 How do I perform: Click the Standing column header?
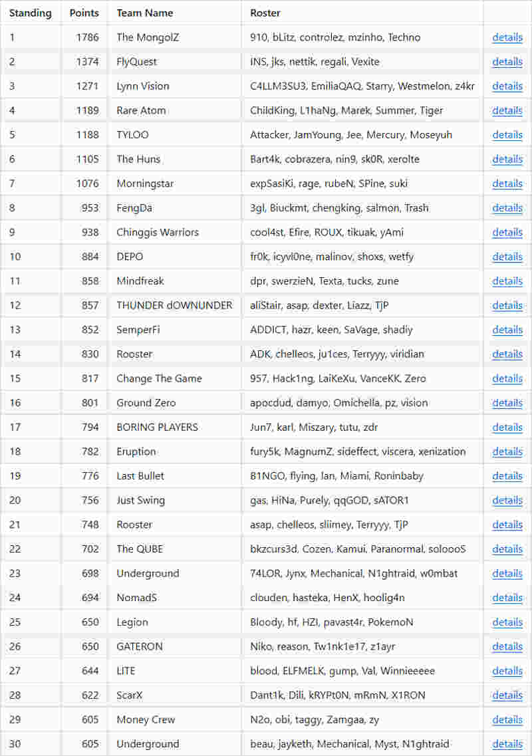pyautogui.click(x=30, y=13)
